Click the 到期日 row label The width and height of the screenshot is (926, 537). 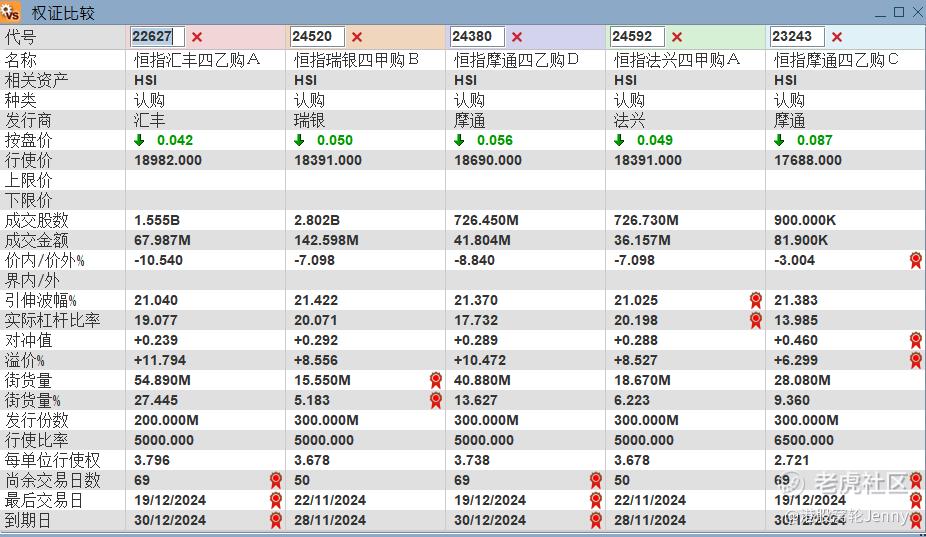click(x=28, y=520)
